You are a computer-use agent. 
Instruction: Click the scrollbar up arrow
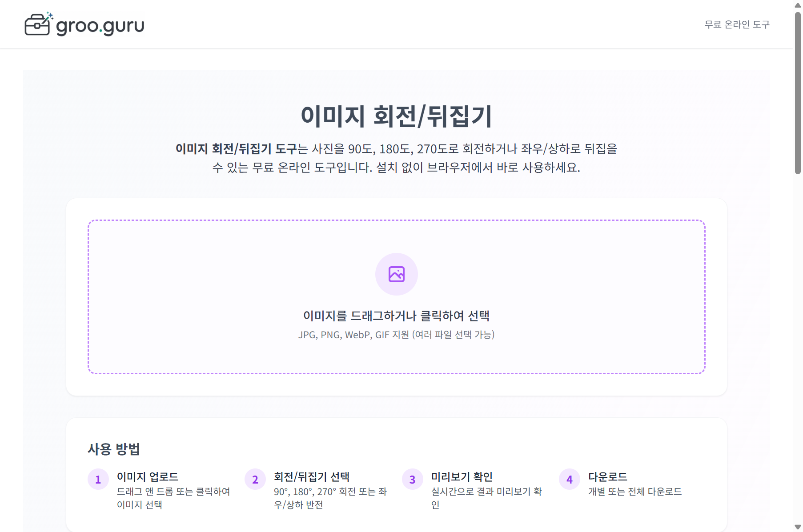coord(797,5)
